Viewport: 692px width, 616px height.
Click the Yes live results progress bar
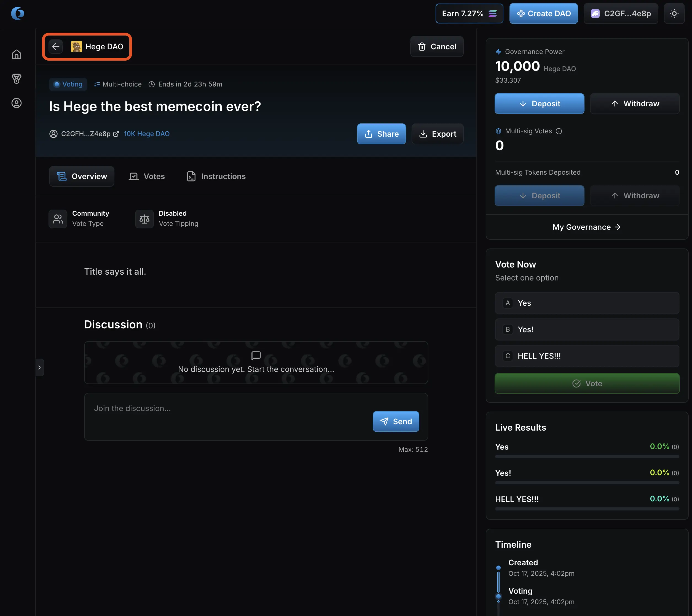pos(587,456)
